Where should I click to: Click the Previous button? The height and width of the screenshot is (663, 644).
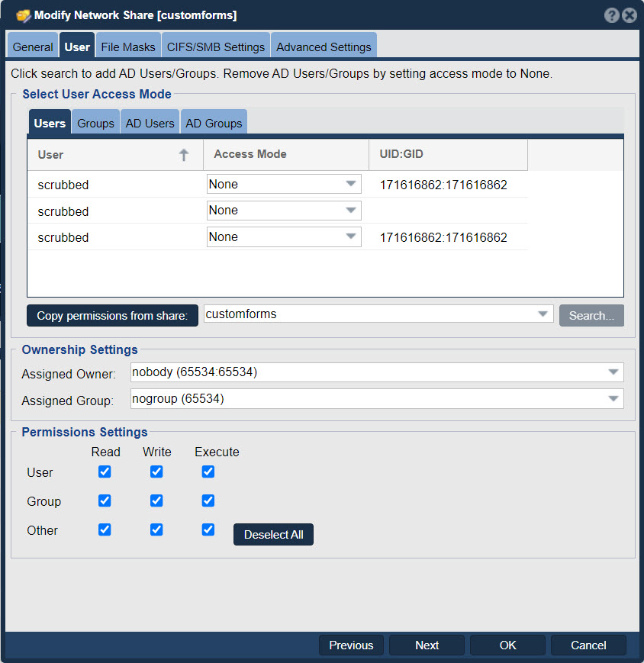351,645
